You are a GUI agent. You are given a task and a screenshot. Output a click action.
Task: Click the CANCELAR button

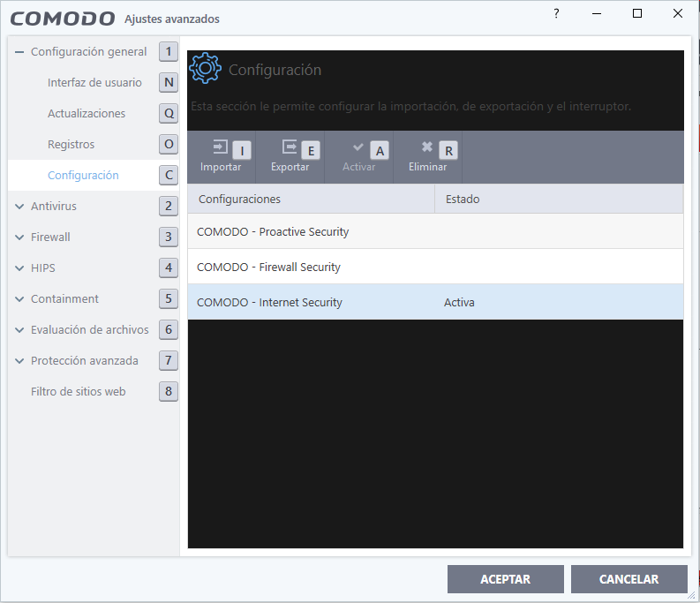(x=628, y=579)
